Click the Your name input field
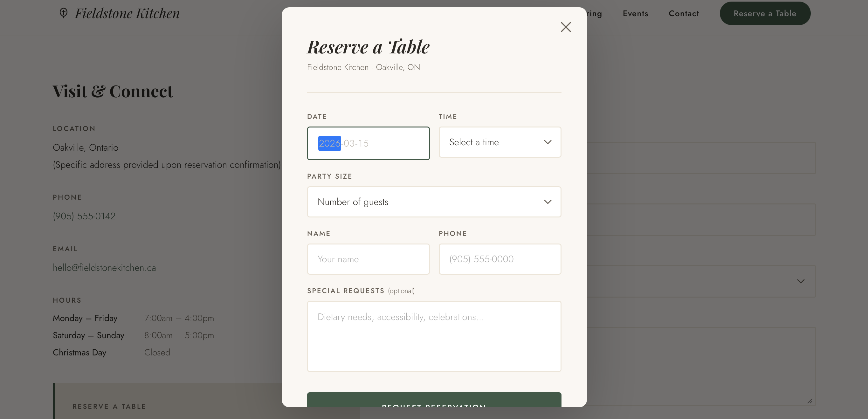The image size is (868, 419). 368,259
